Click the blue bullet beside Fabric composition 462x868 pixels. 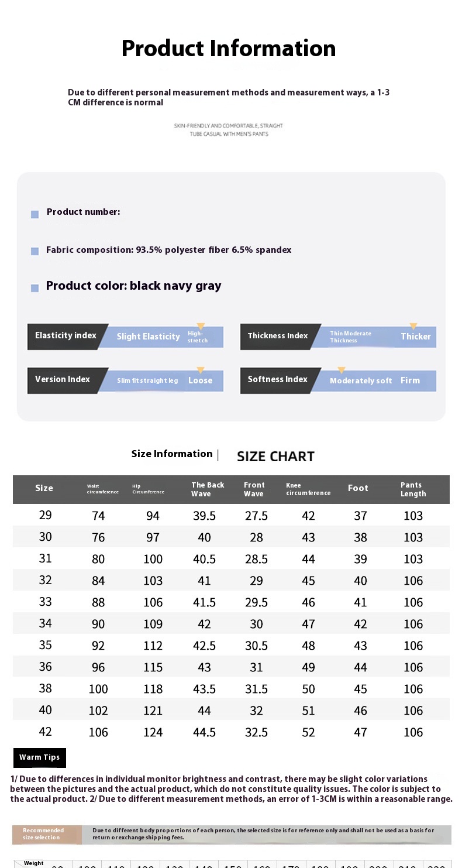tap(35, 251)
